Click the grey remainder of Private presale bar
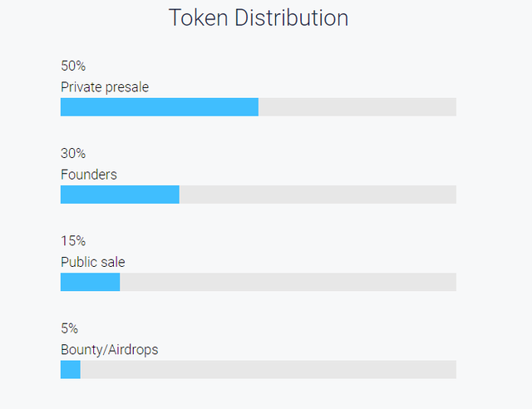The height and width of the screenshot is (409, 532). click(x=357, y=107)
